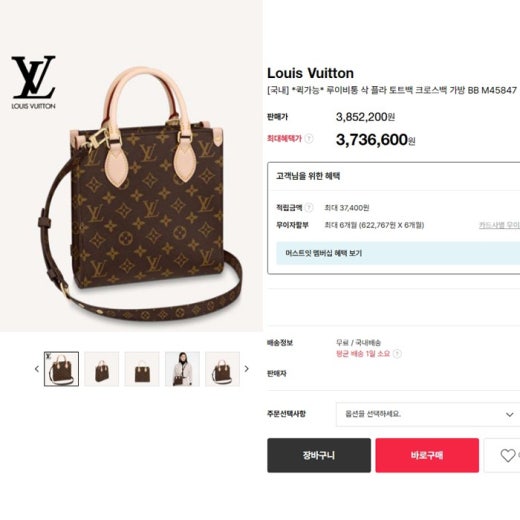The image size is (520, 520).
Task: Open the Louis Vuitton brand title
Action: [x=310, y=73]
